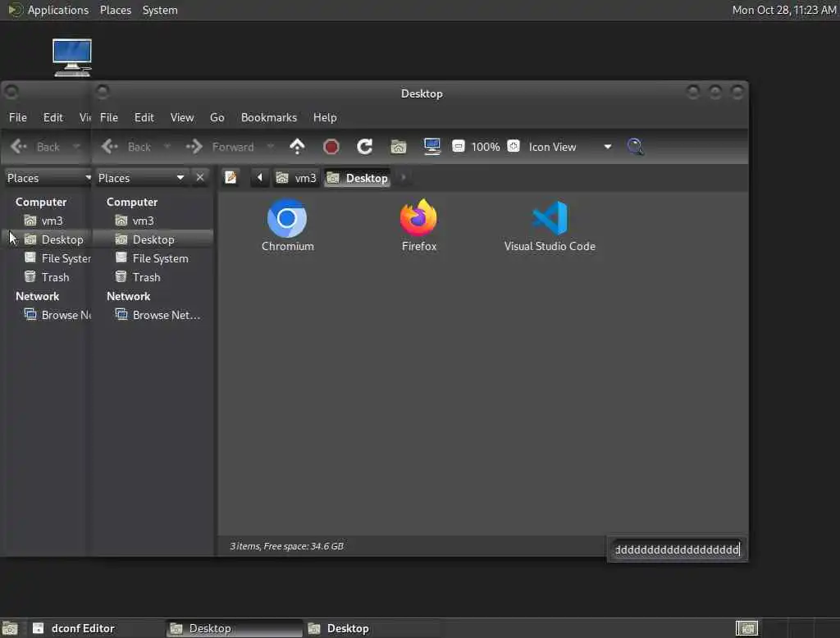Open the System menu in top panel
The image size is (840, 638).
[160, 10]
